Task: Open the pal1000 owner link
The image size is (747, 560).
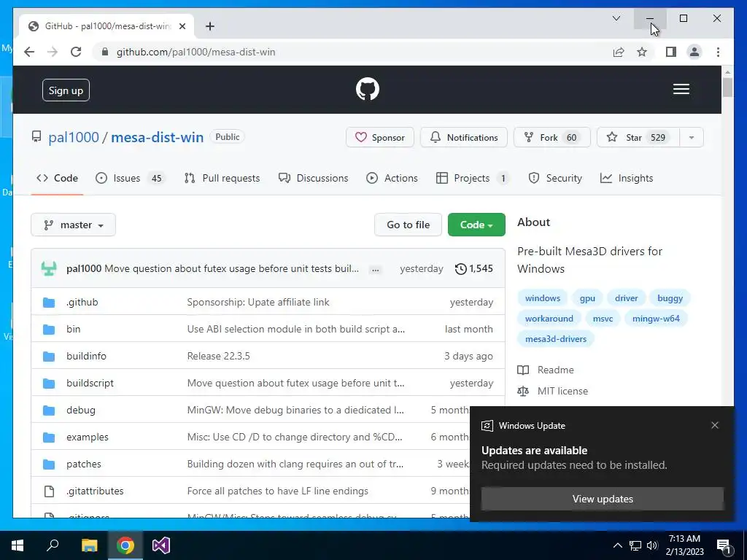Action: point(74,137)
